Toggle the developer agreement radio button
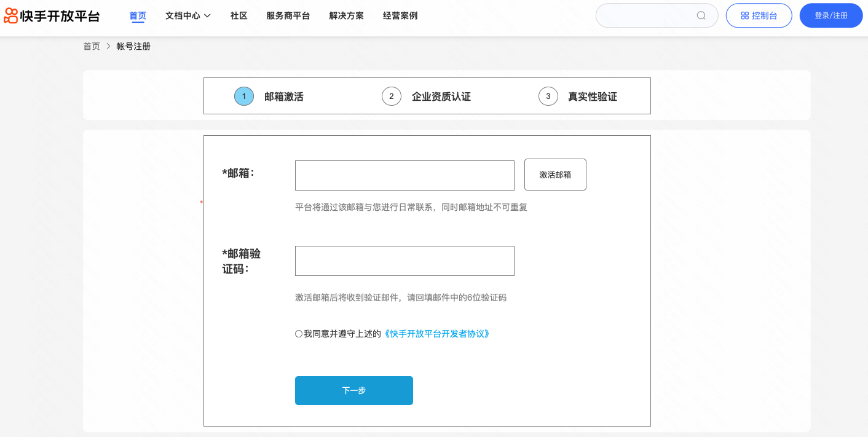The height and width of the screenshot is (437, 868). tap(299, 334)
